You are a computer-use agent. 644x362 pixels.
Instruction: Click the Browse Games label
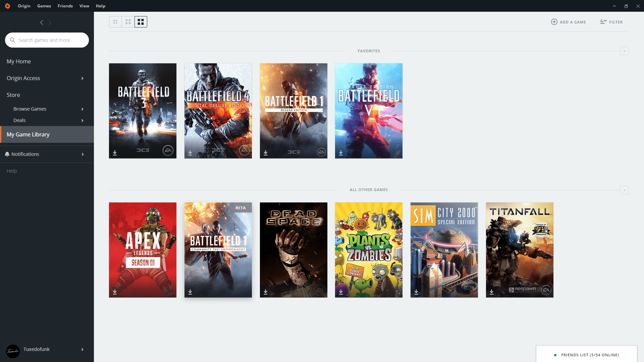point(30,109)
